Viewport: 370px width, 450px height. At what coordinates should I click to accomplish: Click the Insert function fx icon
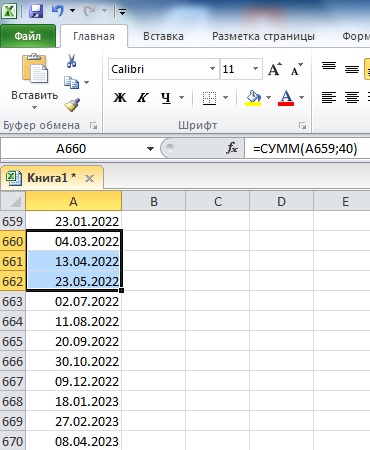pos(232,148)
